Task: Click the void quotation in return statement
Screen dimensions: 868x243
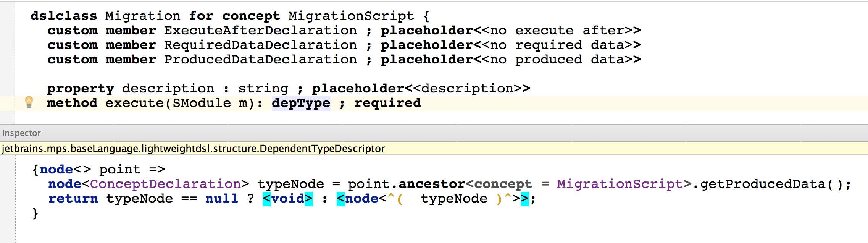Action: (x=288, y=199)
